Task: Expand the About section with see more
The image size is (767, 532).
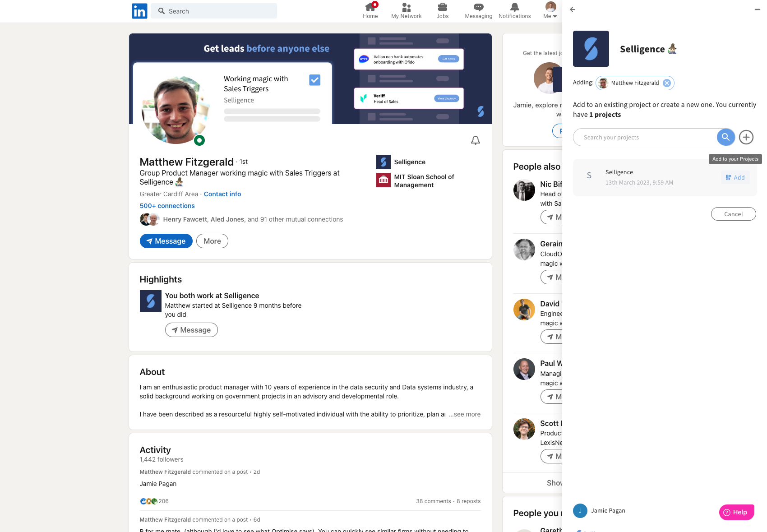Action: 465,414
